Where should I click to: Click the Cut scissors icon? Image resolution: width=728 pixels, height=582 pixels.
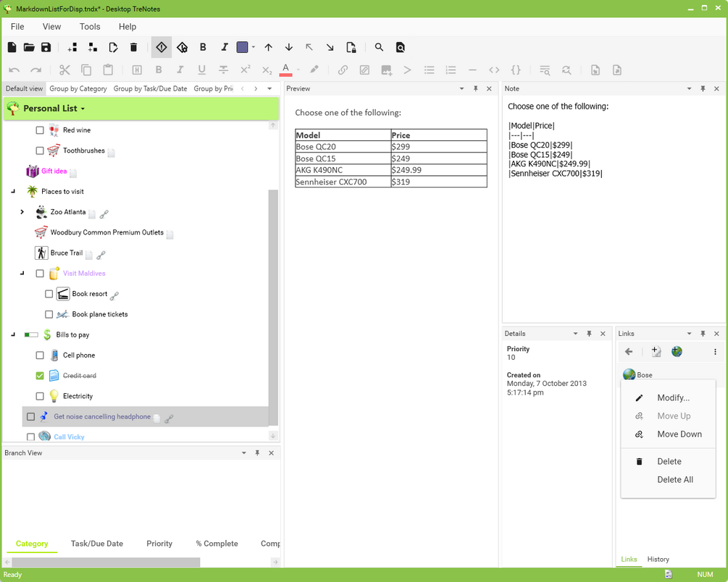[x=64, y=70]
